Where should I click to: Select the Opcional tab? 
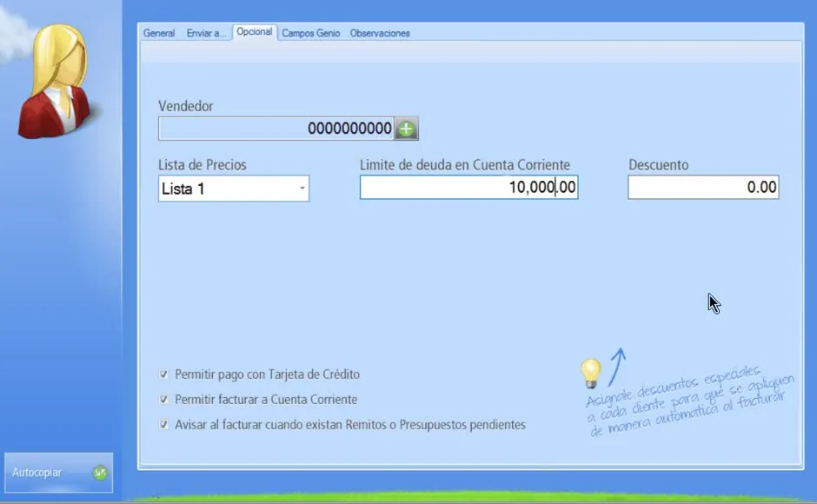255,32
